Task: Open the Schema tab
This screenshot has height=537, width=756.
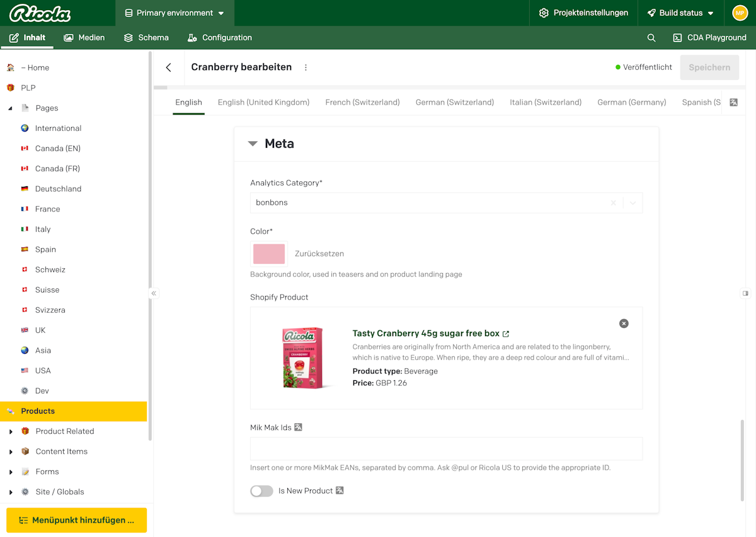Action: 146,38
